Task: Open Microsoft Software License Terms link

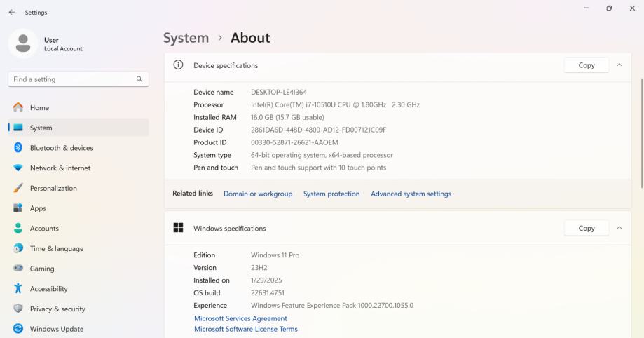Action: (x=245, y=329)
